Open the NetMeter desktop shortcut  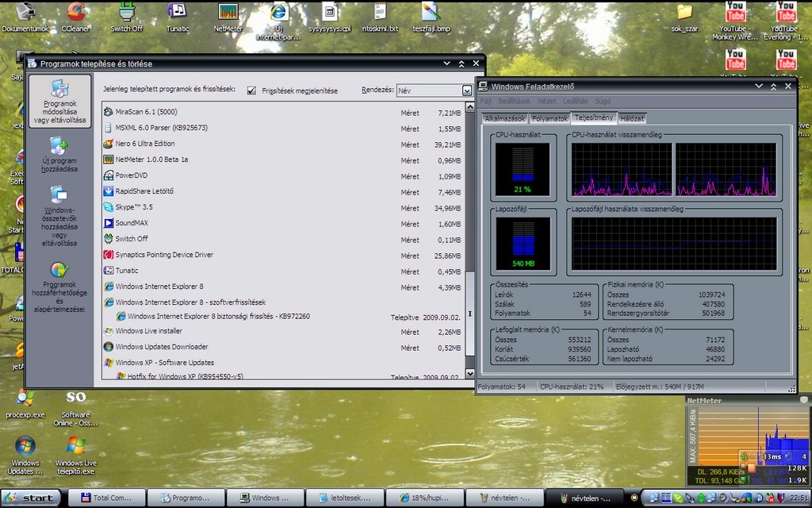tap(228, 17)
